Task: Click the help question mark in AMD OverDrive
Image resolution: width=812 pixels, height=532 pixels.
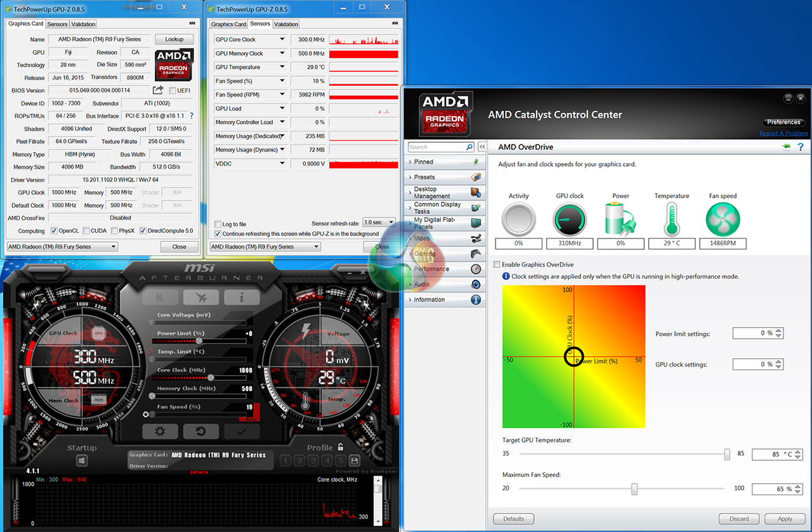Action: coord(801,147)
